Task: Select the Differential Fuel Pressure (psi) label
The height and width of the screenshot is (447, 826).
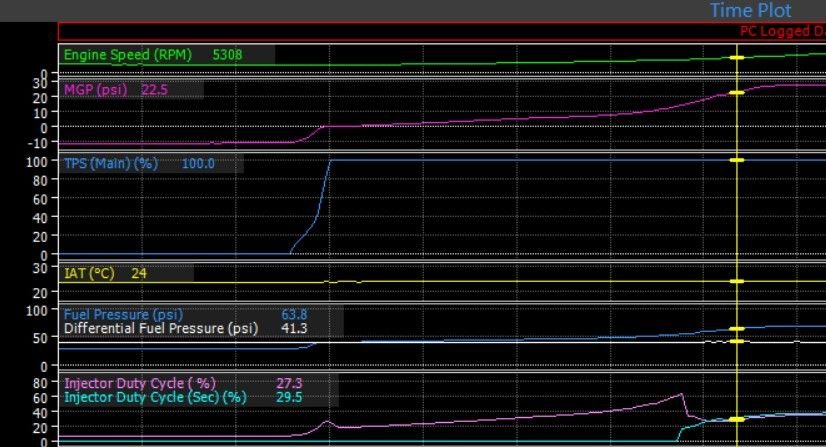Action: pos(161,328)
